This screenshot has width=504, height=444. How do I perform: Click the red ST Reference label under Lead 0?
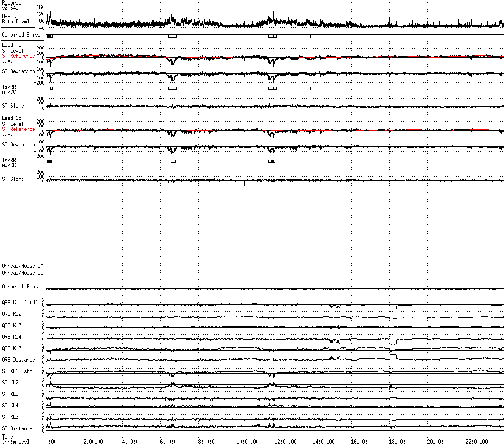click(x=18, y=56)
